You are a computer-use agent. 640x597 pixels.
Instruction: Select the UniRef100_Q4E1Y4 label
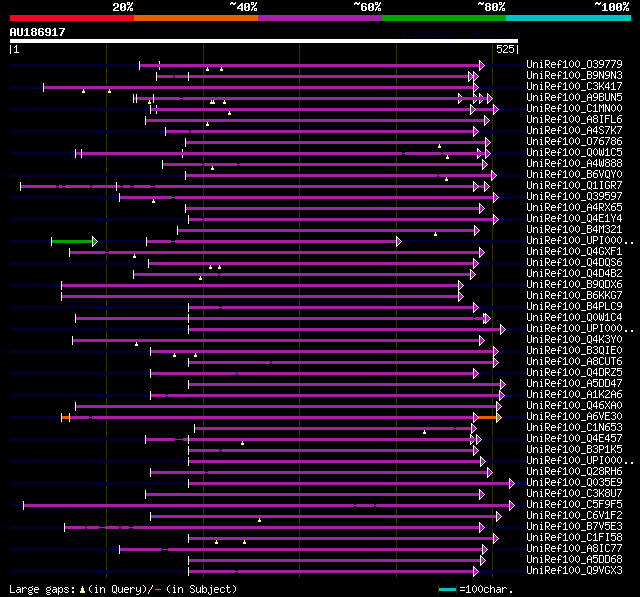(x=574, y=219)
